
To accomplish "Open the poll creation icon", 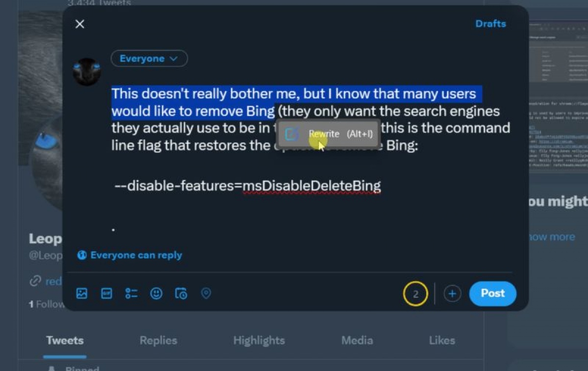I will (x=131, y=293).
